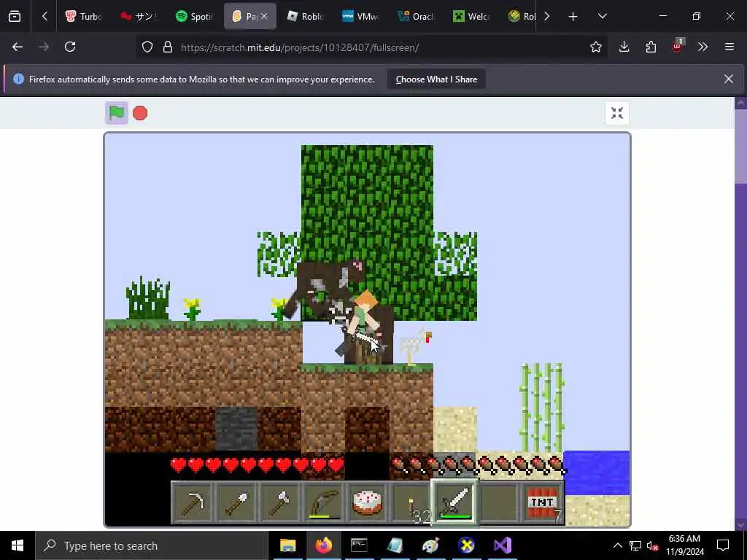Click the muted volume tray icon
Image resolution: width=747 pixels, height=560 pixels.
(x=652, y=545)
